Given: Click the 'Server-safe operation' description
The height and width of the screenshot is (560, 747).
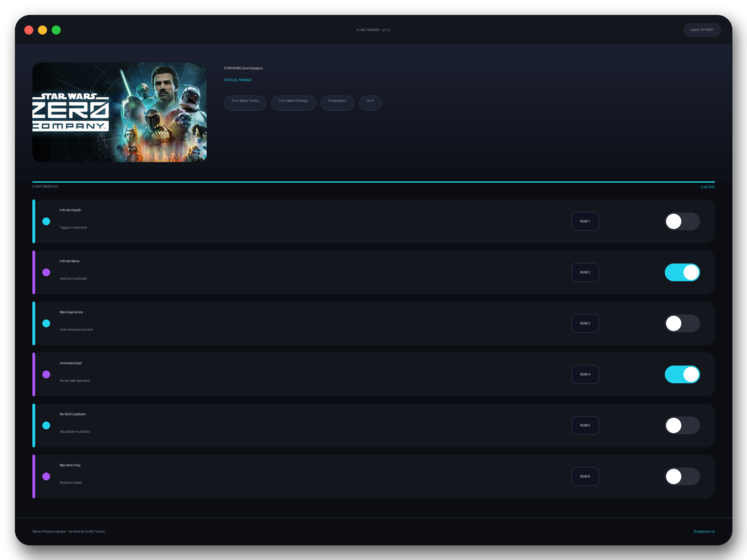Looking at the screenshot, I should tap(75, 380).
